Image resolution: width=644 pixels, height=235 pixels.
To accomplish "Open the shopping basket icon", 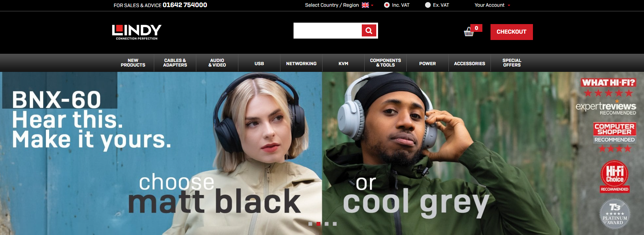I will 469,32.
